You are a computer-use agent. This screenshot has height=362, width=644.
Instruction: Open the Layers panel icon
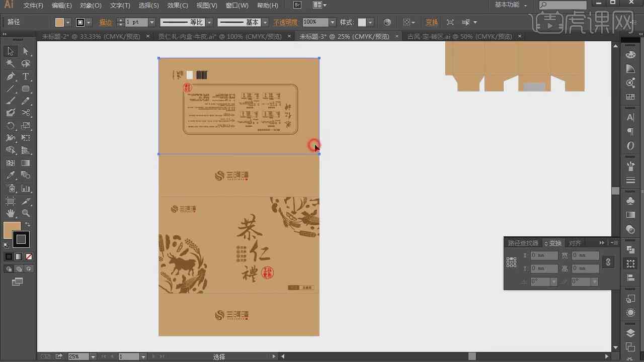click(x=630, y=333)
